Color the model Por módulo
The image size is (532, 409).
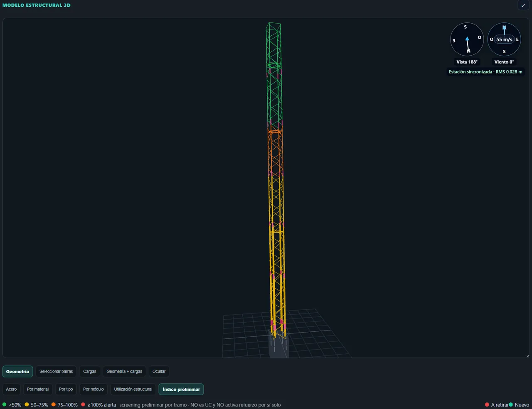click(94, 389)
